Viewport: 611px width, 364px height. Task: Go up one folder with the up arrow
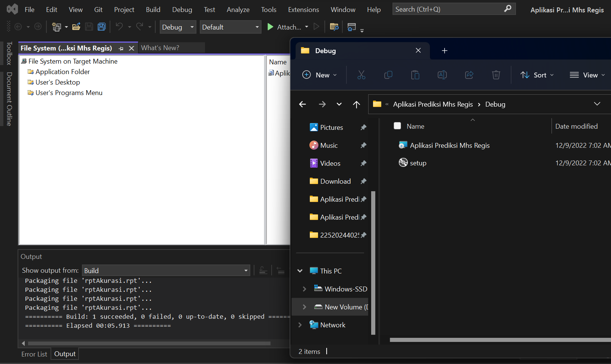point(357,104)
